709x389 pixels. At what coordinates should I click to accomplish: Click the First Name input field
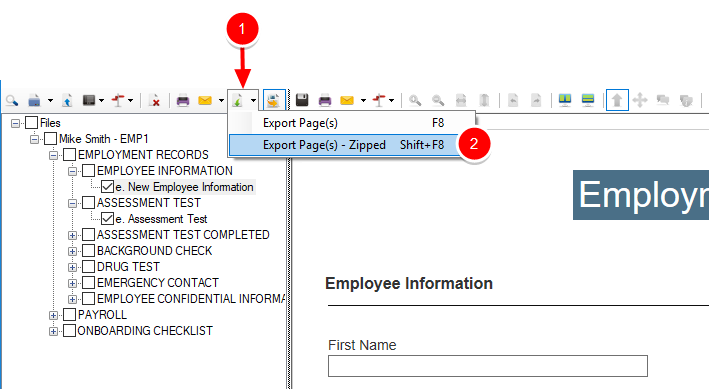tap(488, 366)
